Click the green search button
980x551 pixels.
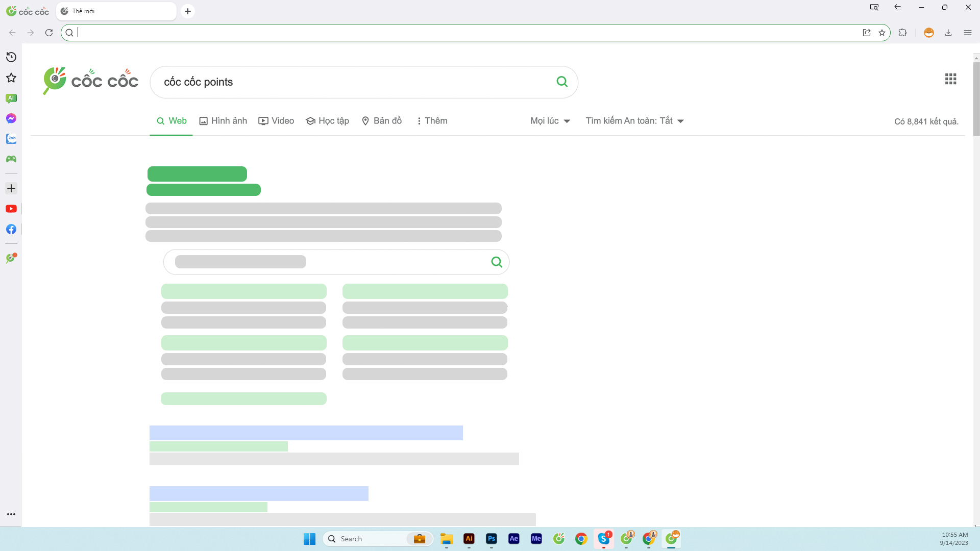point(562,82)
